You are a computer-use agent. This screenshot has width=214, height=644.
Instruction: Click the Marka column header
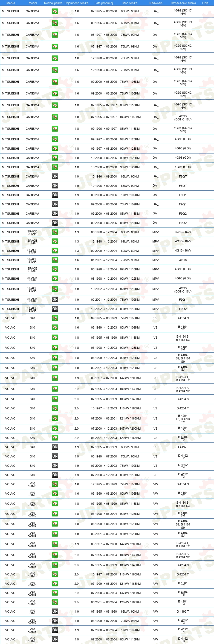pos(11,3)
